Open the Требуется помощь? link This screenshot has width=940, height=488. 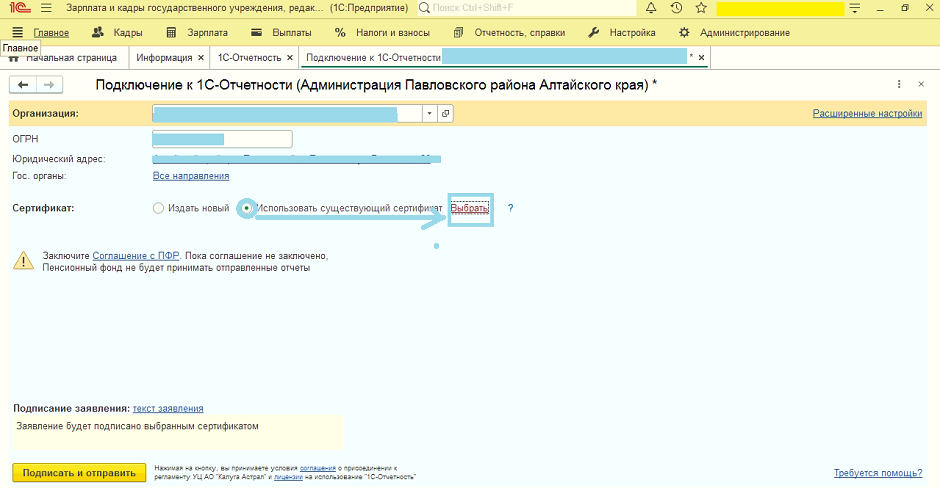[x=878, y=473]
